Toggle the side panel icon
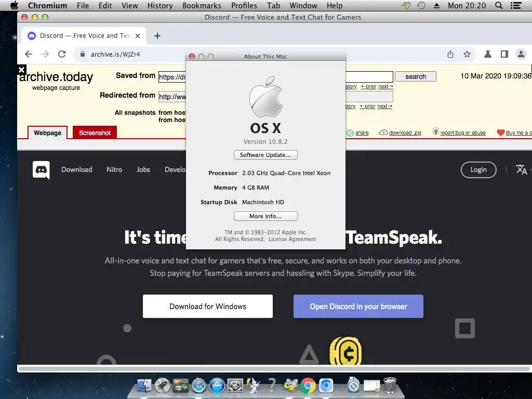This screenshot has height=399, width=532. tap(504, 54)
